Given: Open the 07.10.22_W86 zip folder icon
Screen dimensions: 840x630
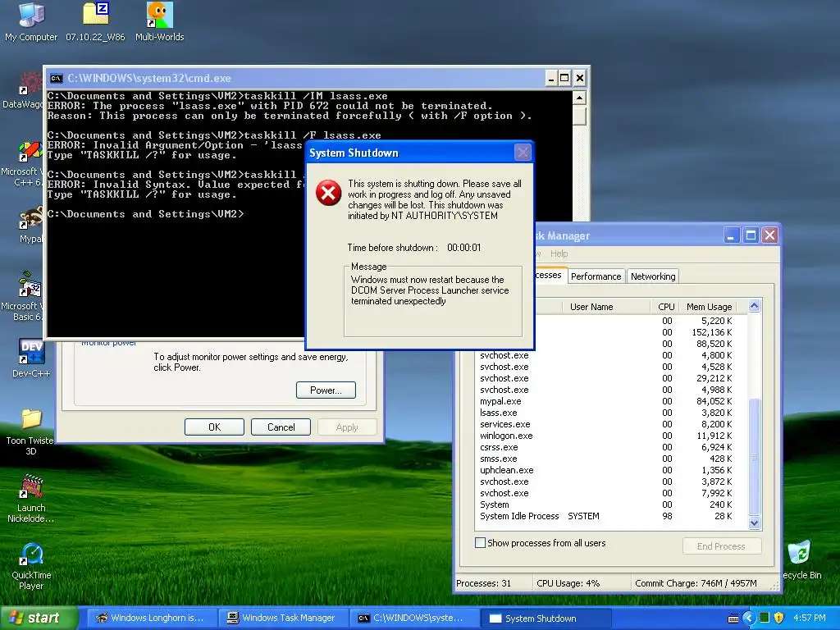Looking at the screenshot, I should pos(95,21).
